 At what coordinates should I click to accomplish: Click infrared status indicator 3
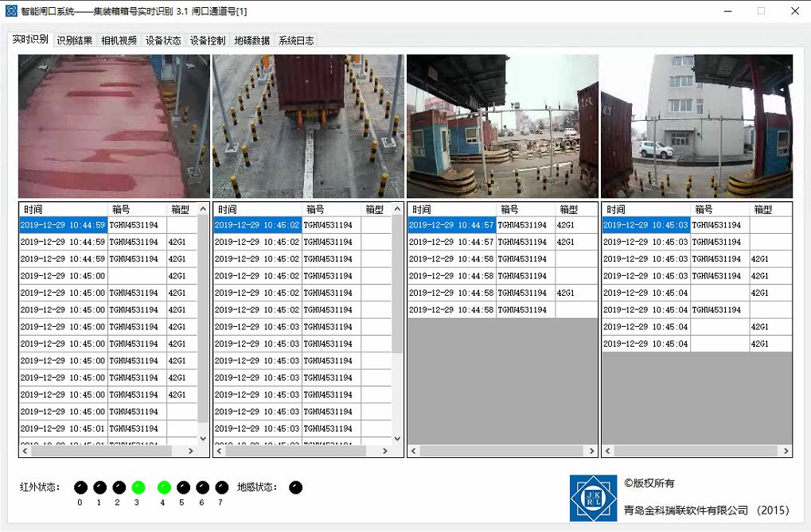pyautogui.click(x=138, y=487)
